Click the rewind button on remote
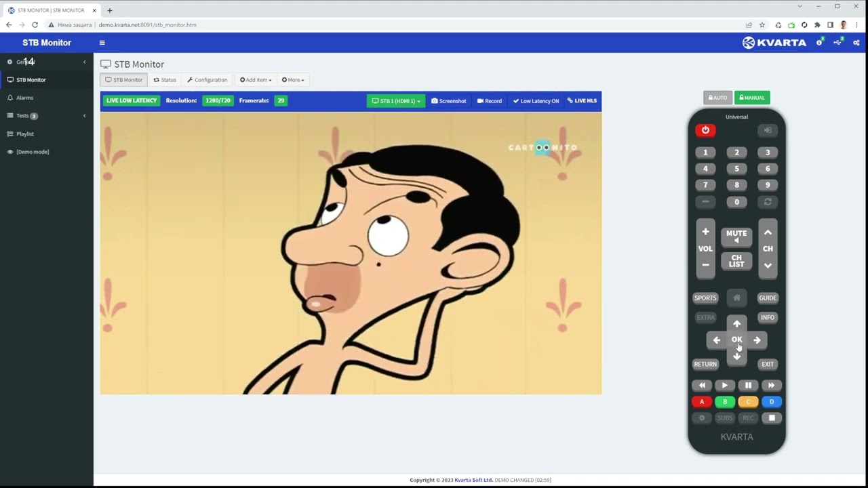The width and height of the screenshot is (868, 488). (702, 385)
